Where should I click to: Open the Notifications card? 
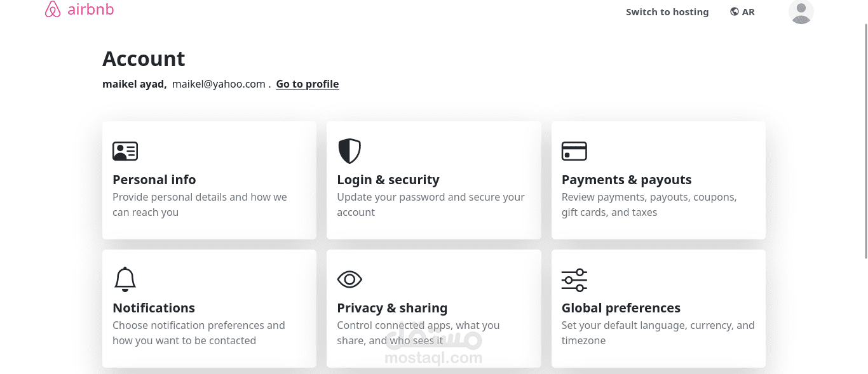(x=209, y=309)
